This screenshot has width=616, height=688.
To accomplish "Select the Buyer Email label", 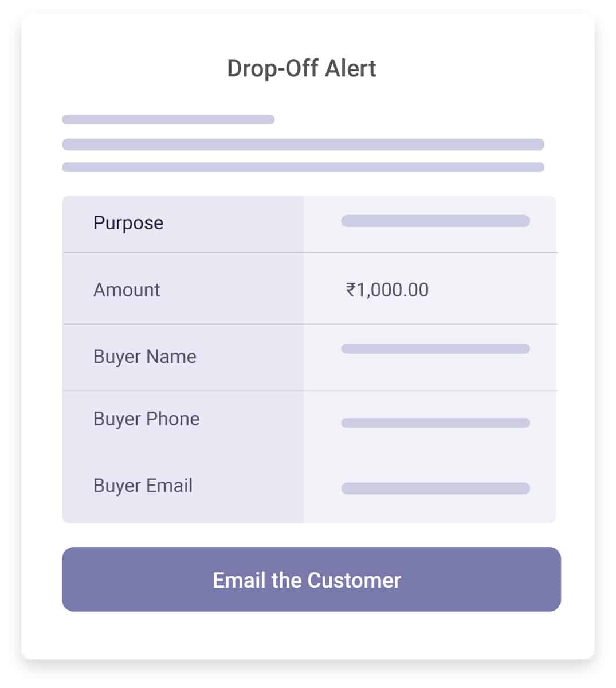I will (x=143, y=486).
